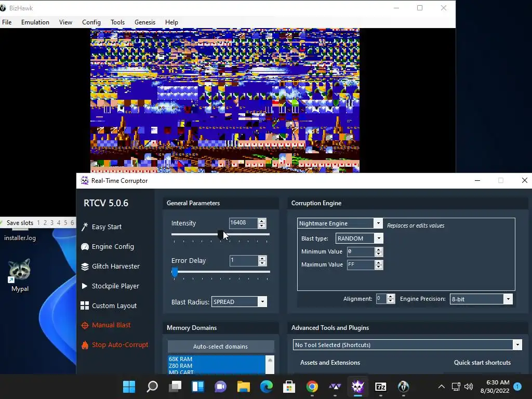The height and width of the screenshot is (399, 532).
Task: Click the corrupted game display in BizHawk
Action: point(224,100)
